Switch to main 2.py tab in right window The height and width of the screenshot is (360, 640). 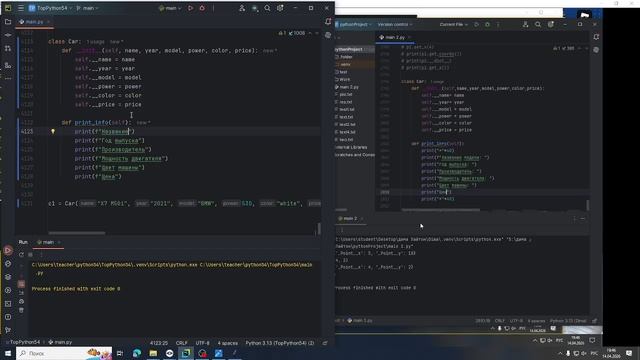click(x=394, y=37)
